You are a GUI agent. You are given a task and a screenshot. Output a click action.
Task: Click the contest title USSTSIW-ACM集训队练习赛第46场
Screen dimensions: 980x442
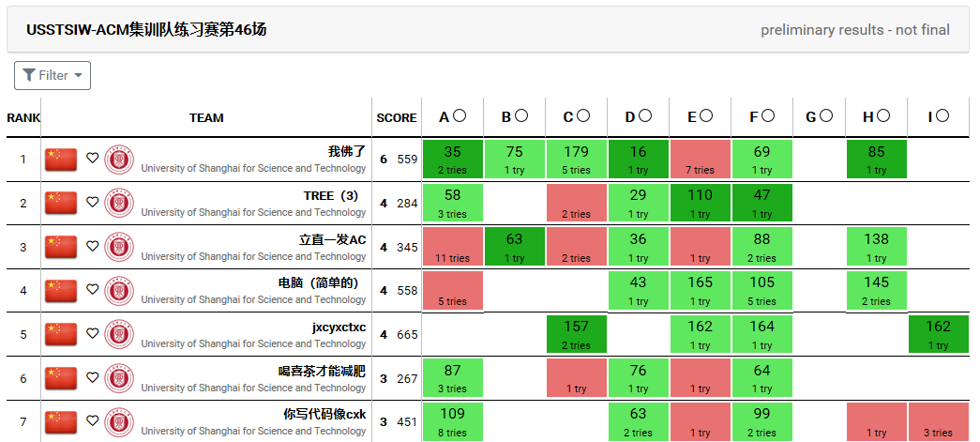(146, 30)
